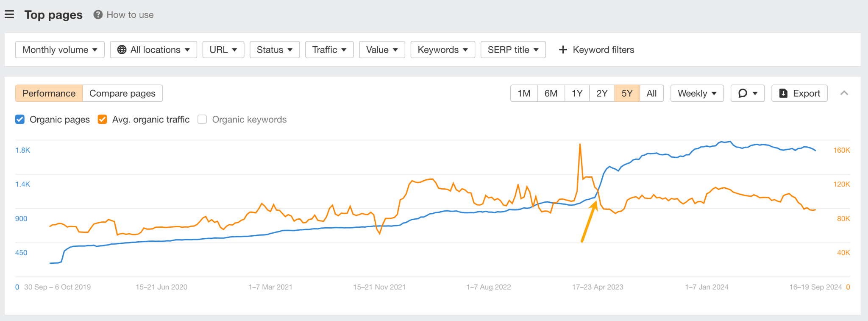
Task: Open the SERP title filter dropdown
Action: point(513,50)
